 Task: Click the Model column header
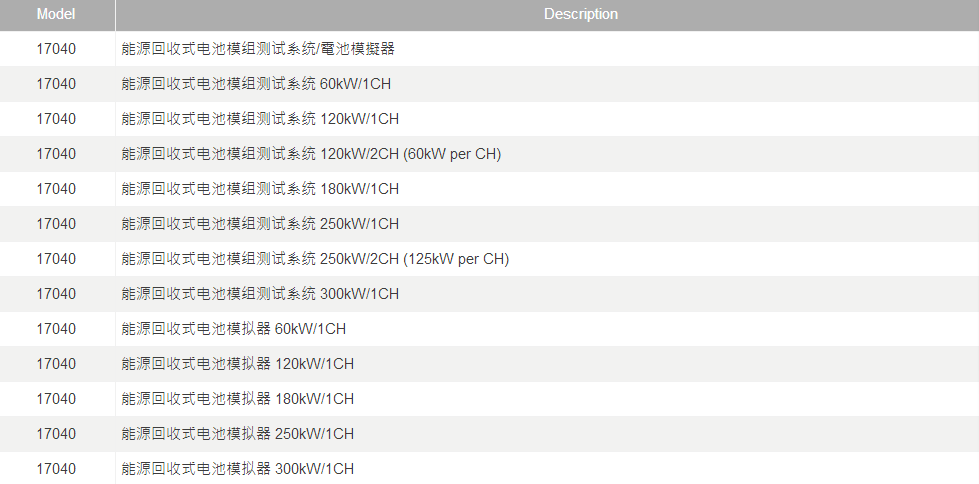point(56,14)
